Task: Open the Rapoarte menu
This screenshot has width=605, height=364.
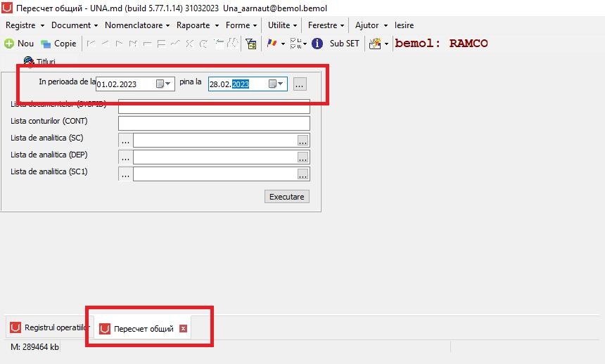Action: click(197, 25)
